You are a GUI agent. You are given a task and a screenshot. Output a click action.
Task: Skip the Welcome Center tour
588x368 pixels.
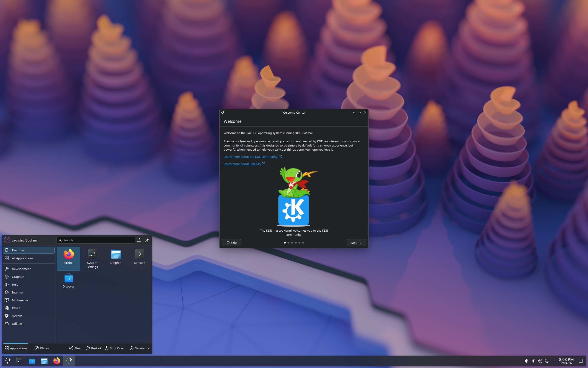(x=231, y=243)
